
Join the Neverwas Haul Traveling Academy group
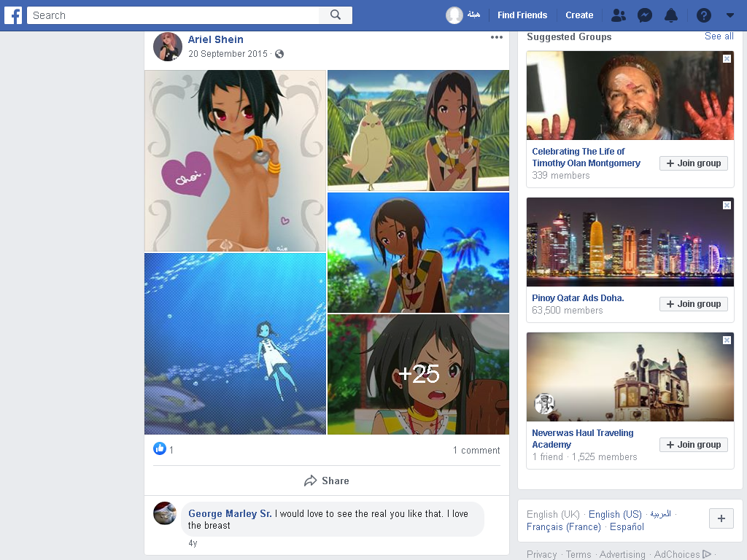point(694,445)
